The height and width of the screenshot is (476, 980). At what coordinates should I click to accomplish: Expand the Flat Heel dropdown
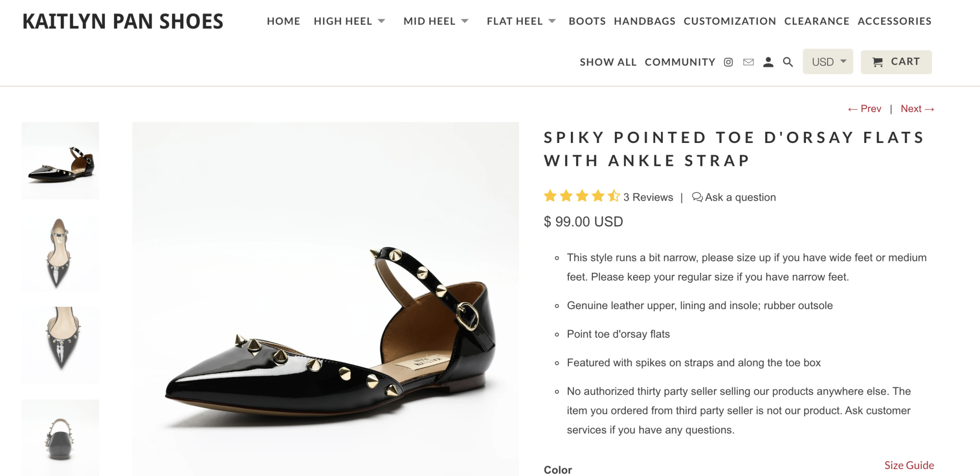(x=521, y=22)
